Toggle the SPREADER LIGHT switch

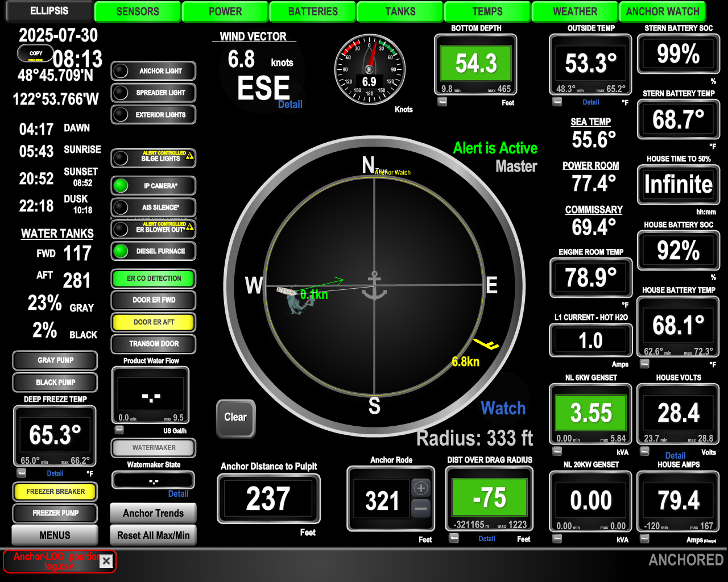154,93
